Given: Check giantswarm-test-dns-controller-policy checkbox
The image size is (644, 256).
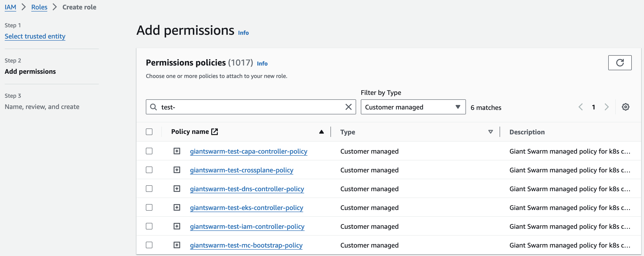Looking at the screenshot, I should click(x=149, y=189).
